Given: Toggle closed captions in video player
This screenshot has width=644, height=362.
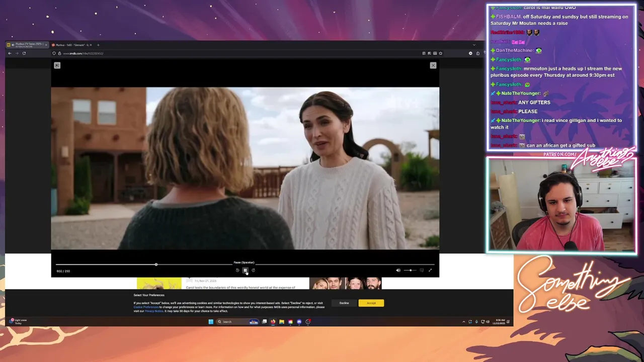Looking at the screenshot, I should click(422, 270).
